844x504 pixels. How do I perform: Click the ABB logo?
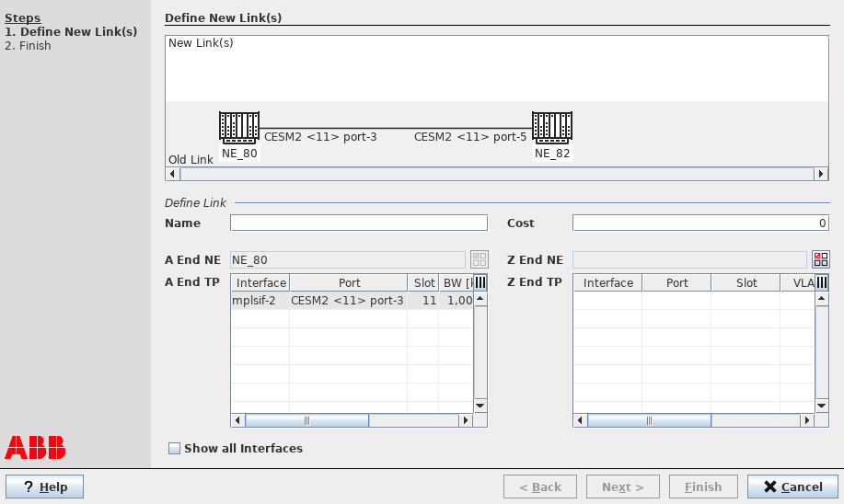point(35,447)
